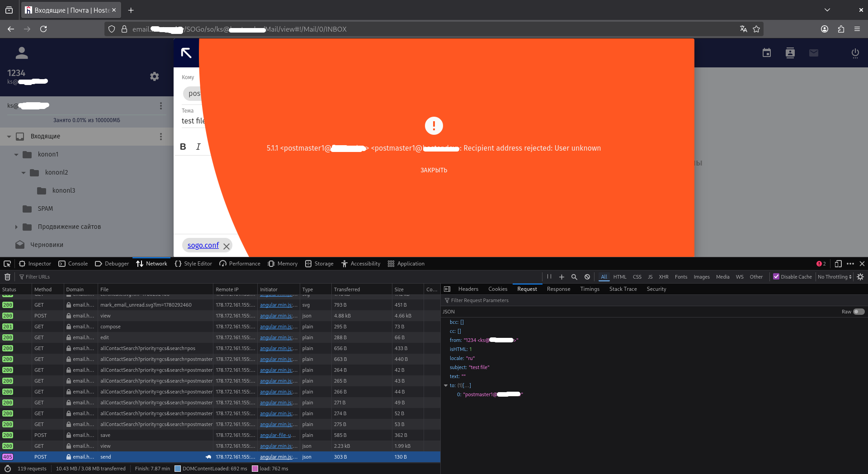
Task: Expand the Продвижение сайтов folder arrow
Action: 16,227
